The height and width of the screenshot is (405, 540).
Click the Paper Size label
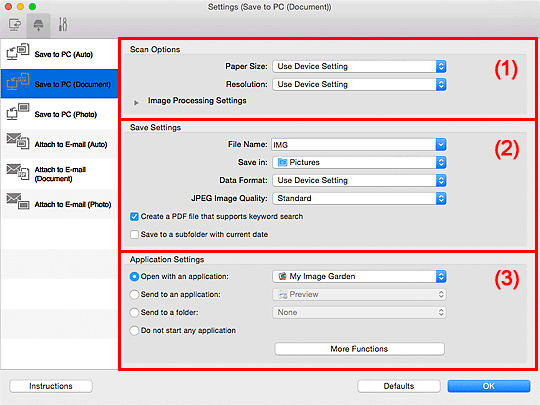[x=247, y=66]
